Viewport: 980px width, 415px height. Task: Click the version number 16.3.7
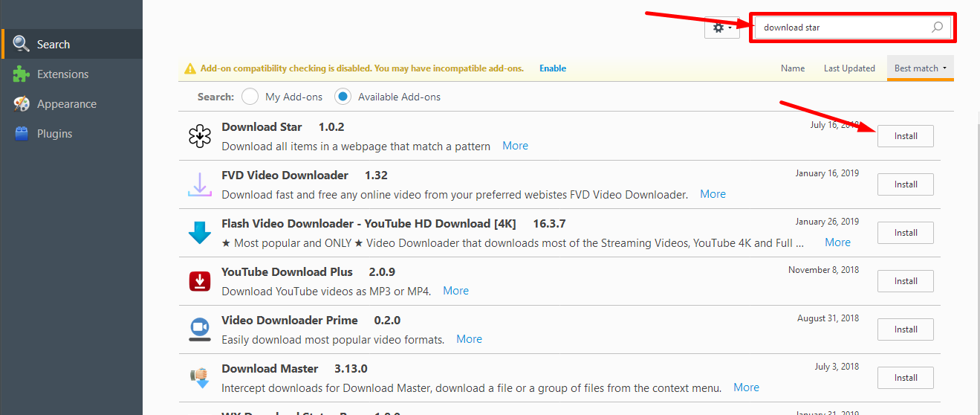(x=550, y=224)
